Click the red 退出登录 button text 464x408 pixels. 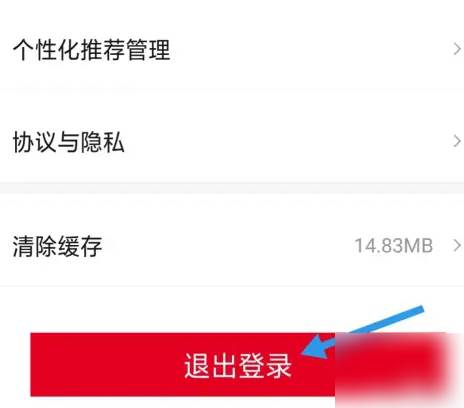pos(238,366)
